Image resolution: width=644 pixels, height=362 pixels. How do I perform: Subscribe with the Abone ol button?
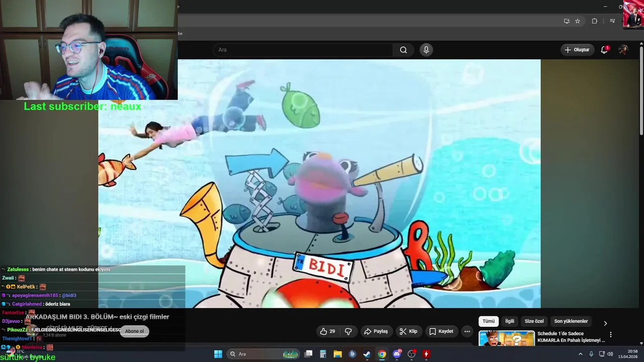[x=134, y=331]
